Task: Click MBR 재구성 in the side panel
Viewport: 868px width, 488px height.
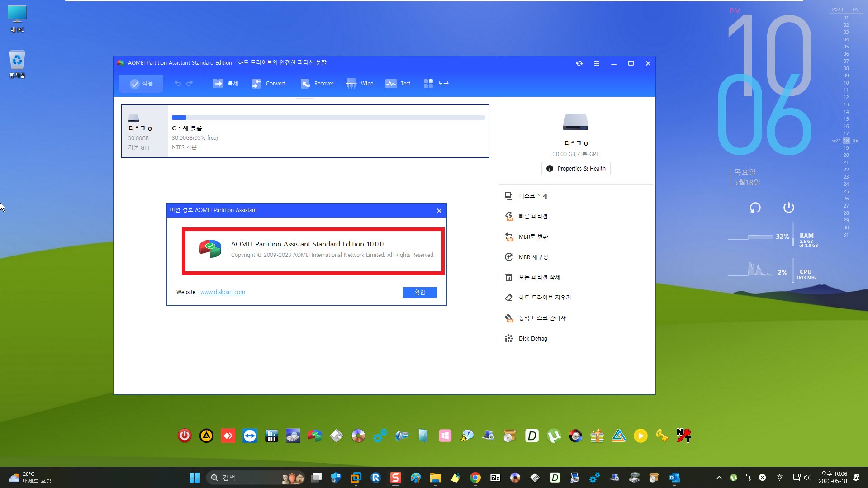Action: (x=526, y=257)
